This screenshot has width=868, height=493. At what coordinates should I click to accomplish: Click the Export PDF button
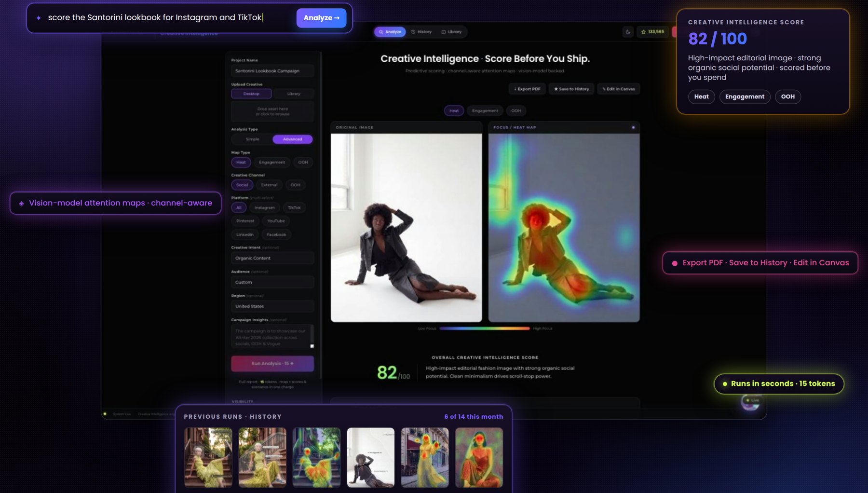click(x=527, y=89)
